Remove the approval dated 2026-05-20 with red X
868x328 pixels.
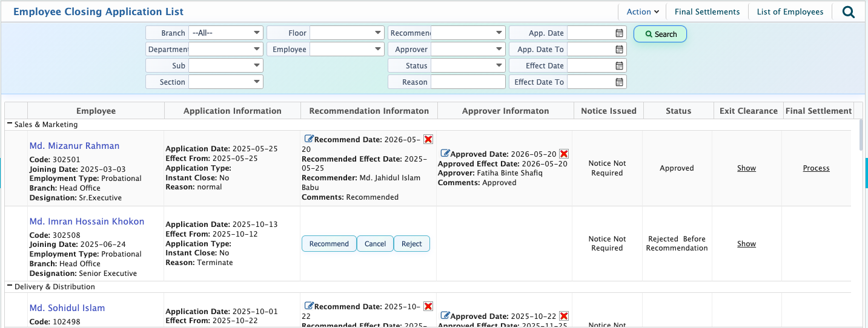coord(564,154)
